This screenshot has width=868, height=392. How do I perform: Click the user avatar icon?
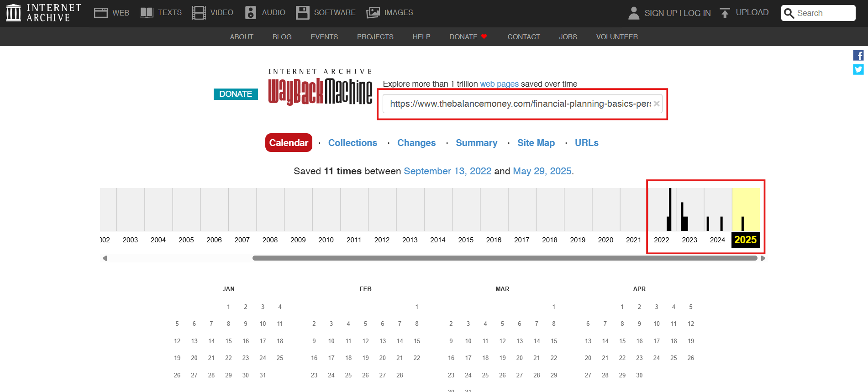[x=634, y=13]
